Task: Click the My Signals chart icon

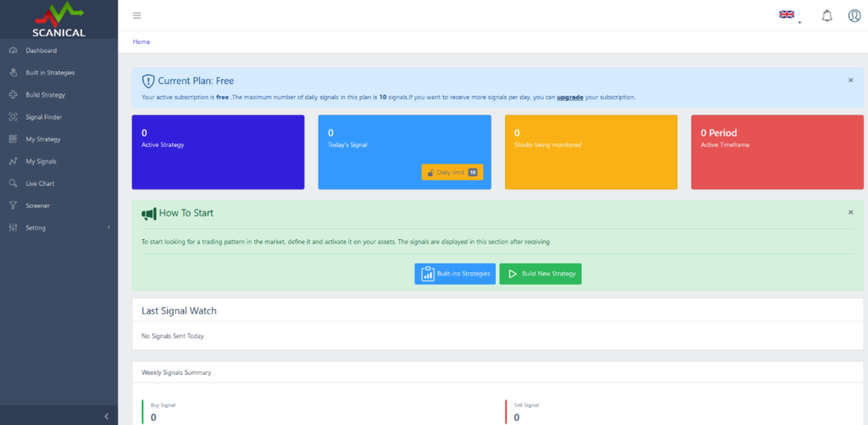Action: pos(14,161)
